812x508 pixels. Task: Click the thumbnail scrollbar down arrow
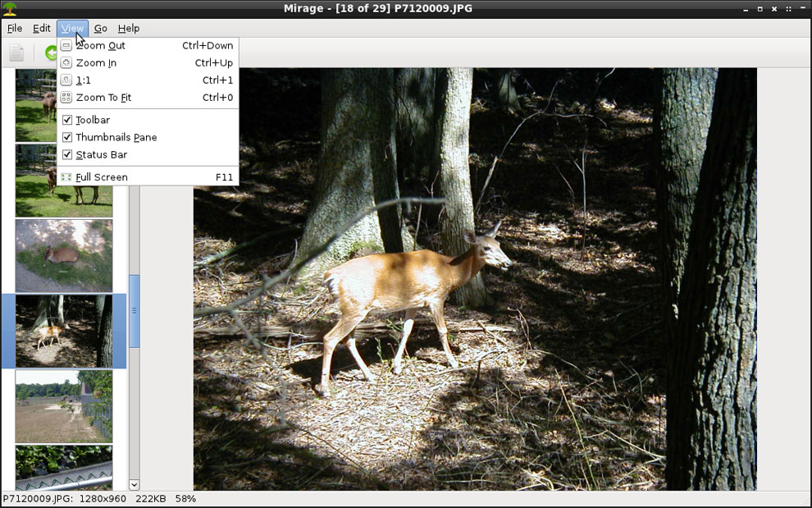[135, 485]
